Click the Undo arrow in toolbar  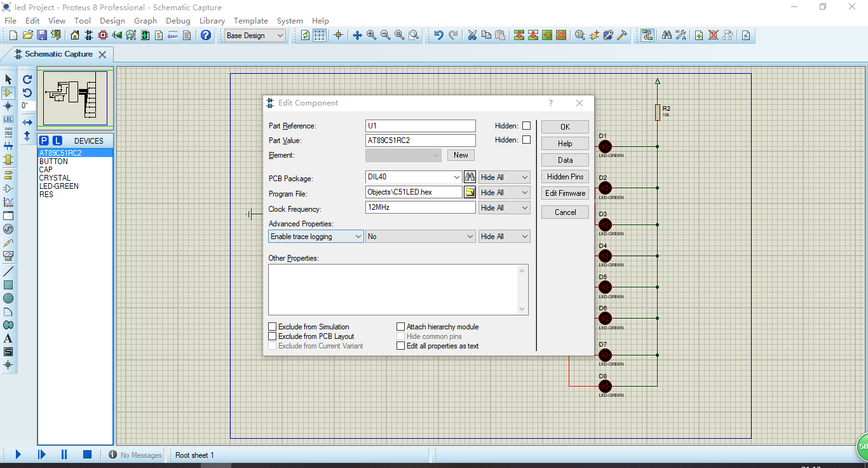438,35
